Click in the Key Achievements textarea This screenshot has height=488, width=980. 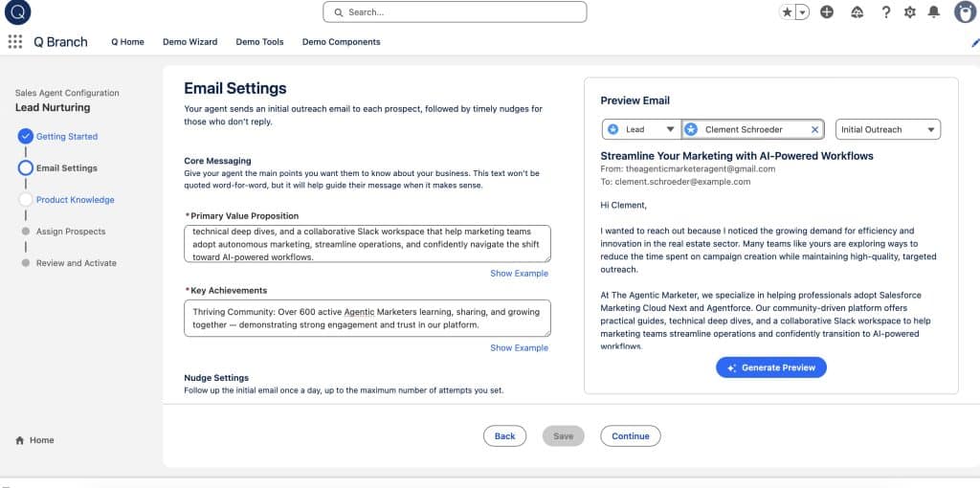(x=367, y=318)
